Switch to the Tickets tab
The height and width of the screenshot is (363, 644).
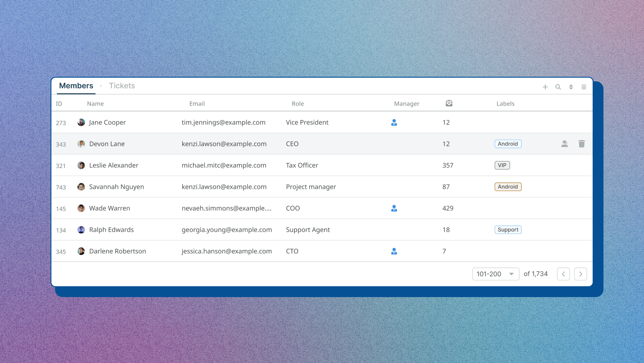(122, 86)
